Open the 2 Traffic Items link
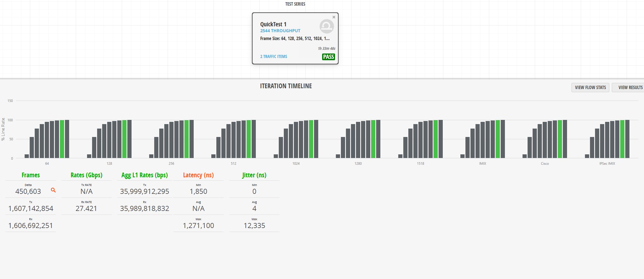The width and height of the screenshot is (644, 279). click(273, 57)
